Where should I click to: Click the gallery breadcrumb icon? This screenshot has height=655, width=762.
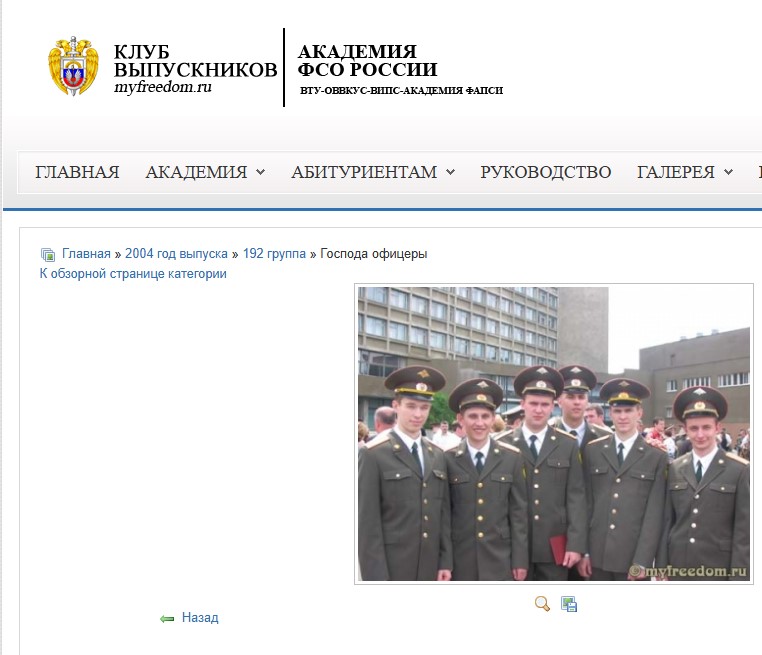(48, 254)
